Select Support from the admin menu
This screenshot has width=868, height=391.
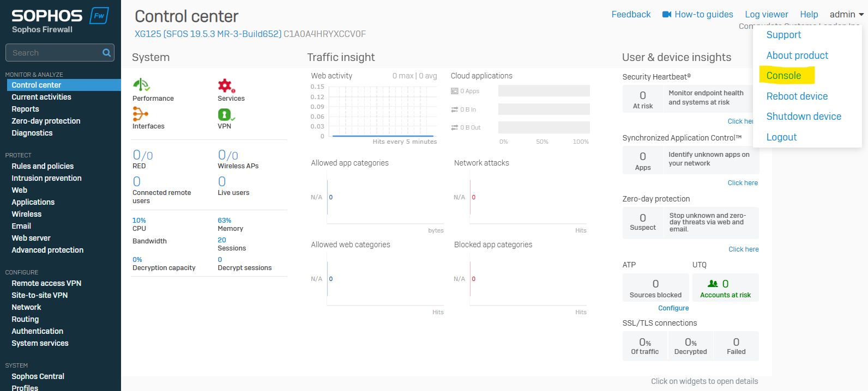tap(783, 35)
